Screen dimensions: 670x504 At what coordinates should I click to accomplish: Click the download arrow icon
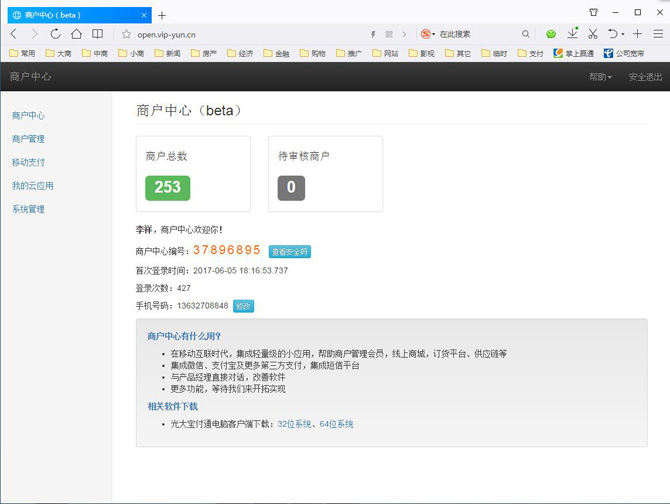pos(572,34)
